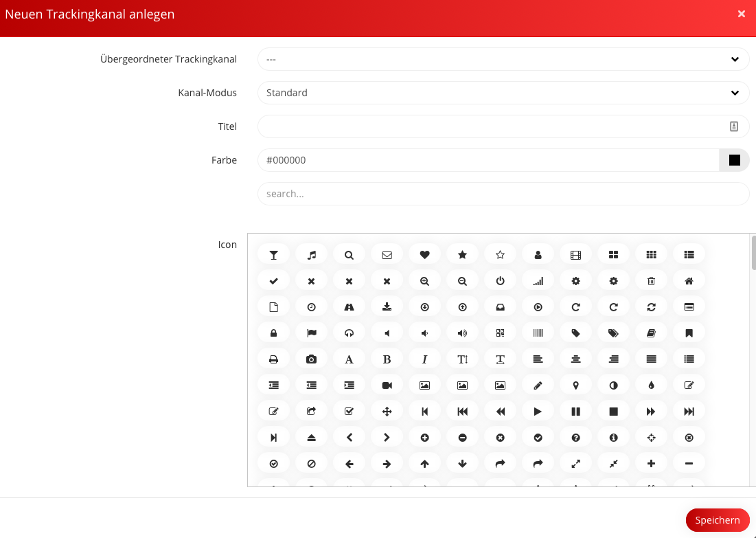Select the heart icon in picker
Screen dimensions: 756x538
coord(424,255)
